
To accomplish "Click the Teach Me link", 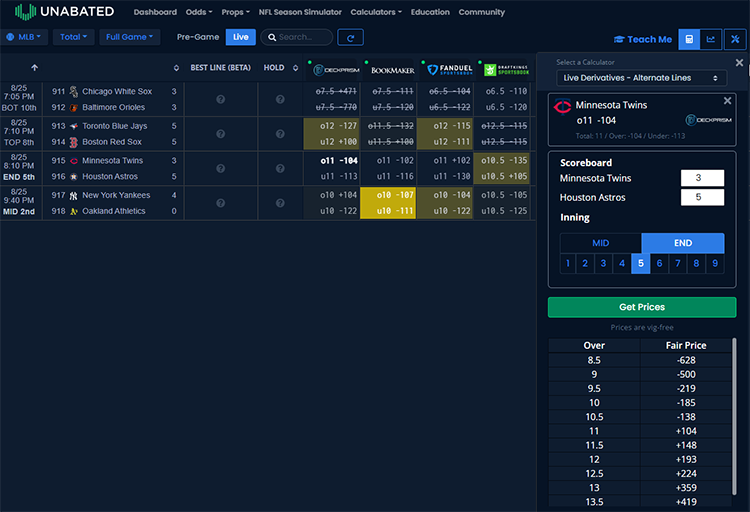I will coord(643,40).
